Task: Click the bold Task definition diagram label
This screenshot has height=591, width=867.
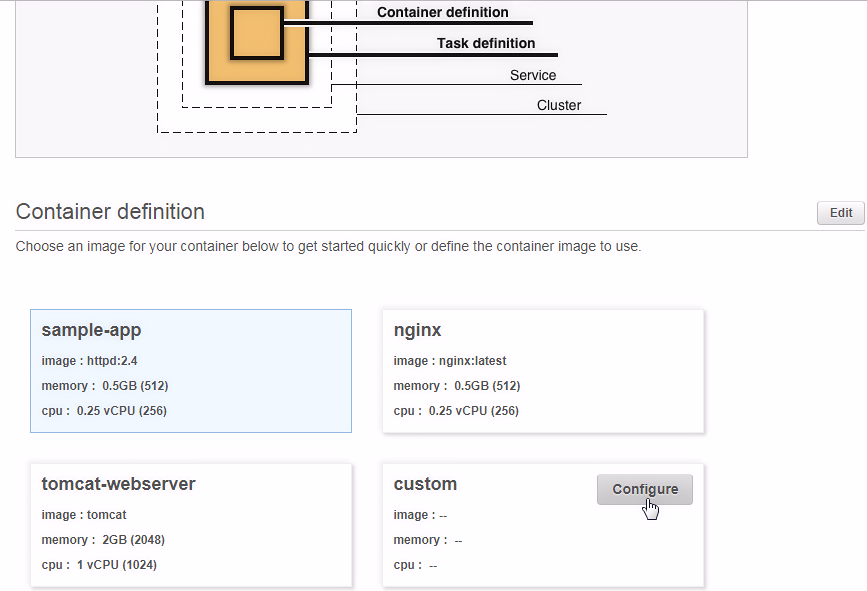Action: point(486,43)
